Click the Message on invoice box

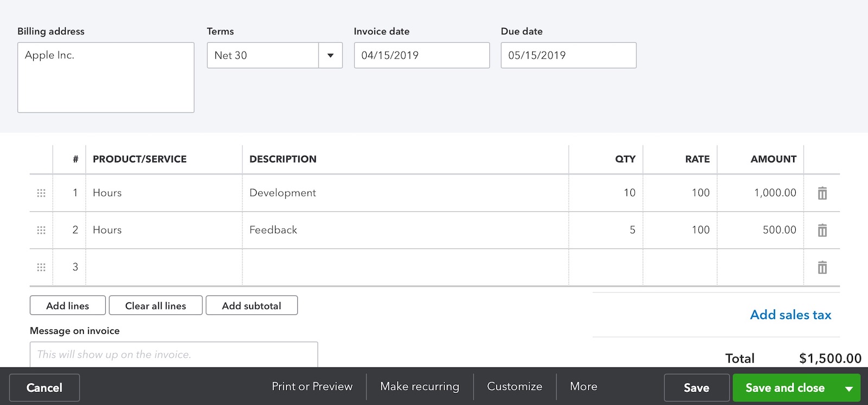174,355
